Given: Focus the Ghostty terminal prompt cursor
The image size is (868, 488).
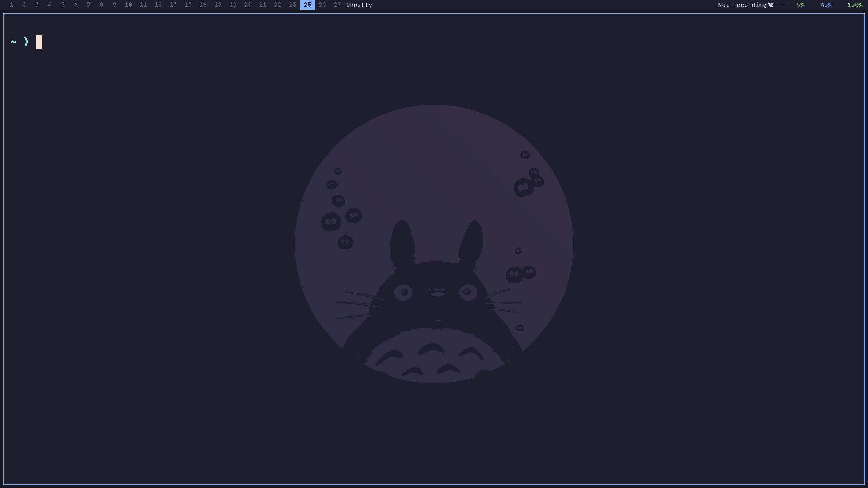Looking at the screenshot, I should click(39, 42).
